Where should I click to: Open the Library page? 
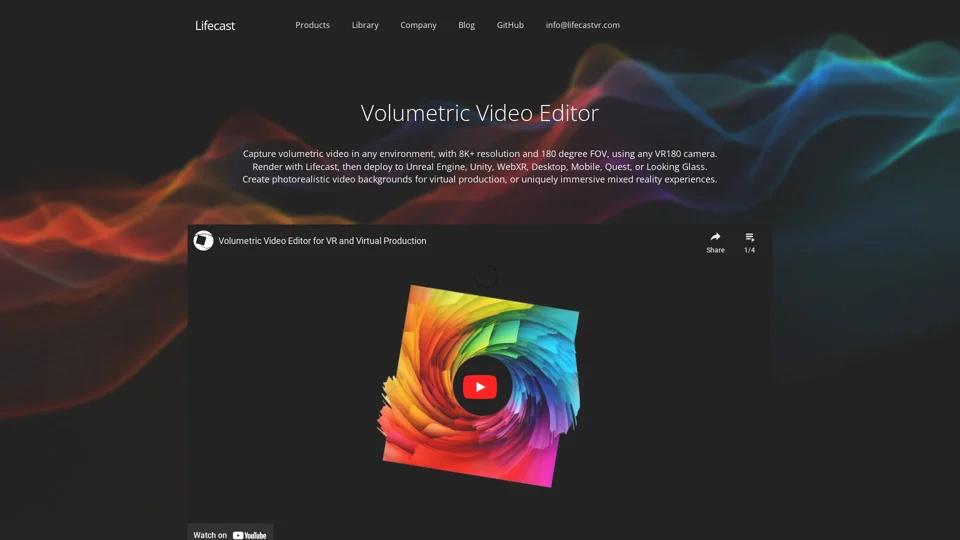[x=365, y=25]
